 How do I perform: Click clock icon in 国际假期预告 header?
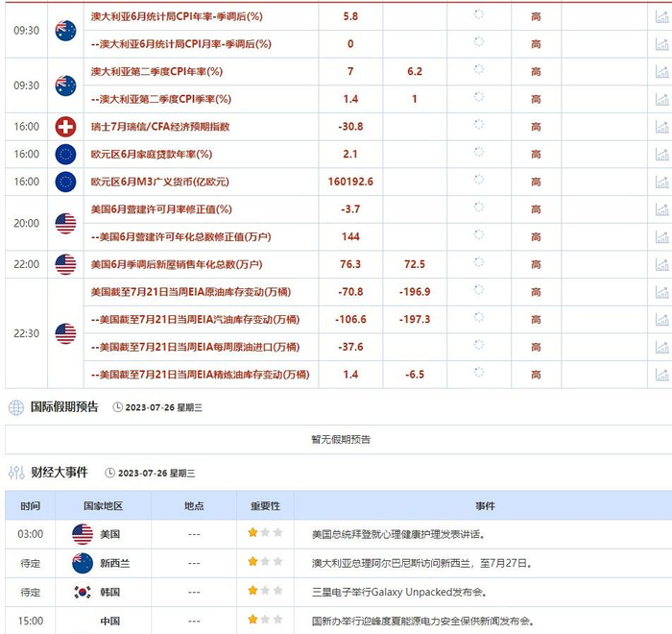117,407
